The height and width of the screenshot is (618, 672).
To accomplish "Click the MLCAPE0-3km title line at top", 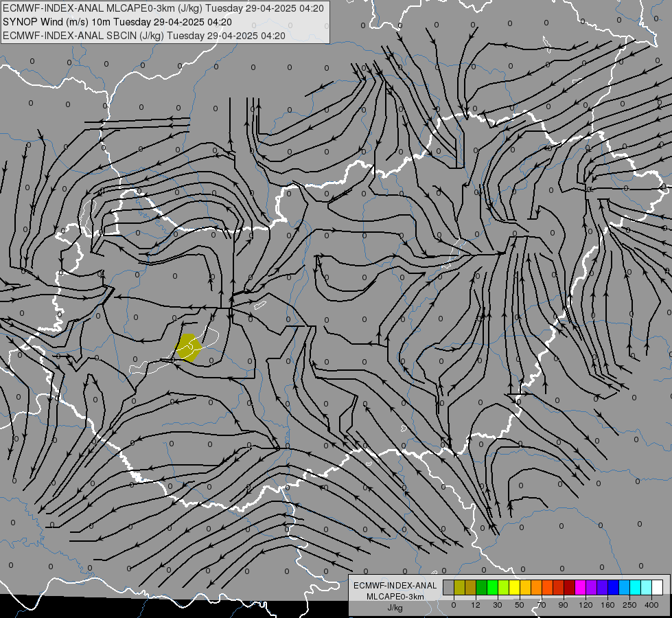I will (163, 8).
